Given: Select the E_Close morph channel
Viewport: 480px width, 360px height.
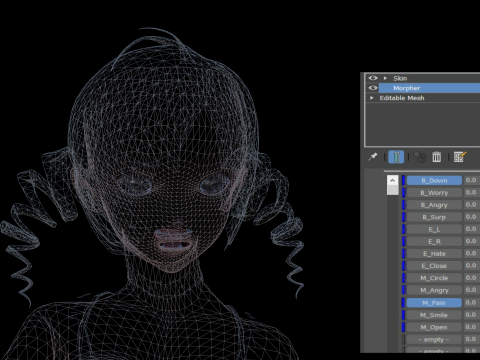Looking at the screenshot, I should (x=434, y=266).
